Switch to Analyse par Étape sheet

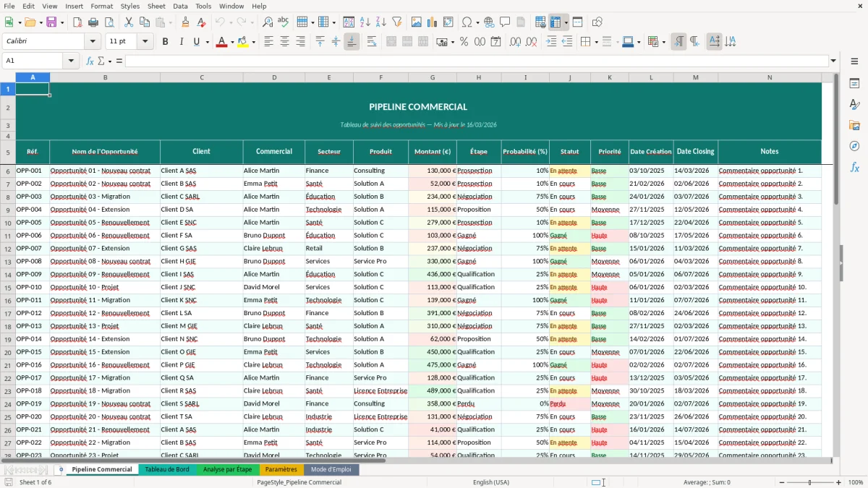(227, 469)
